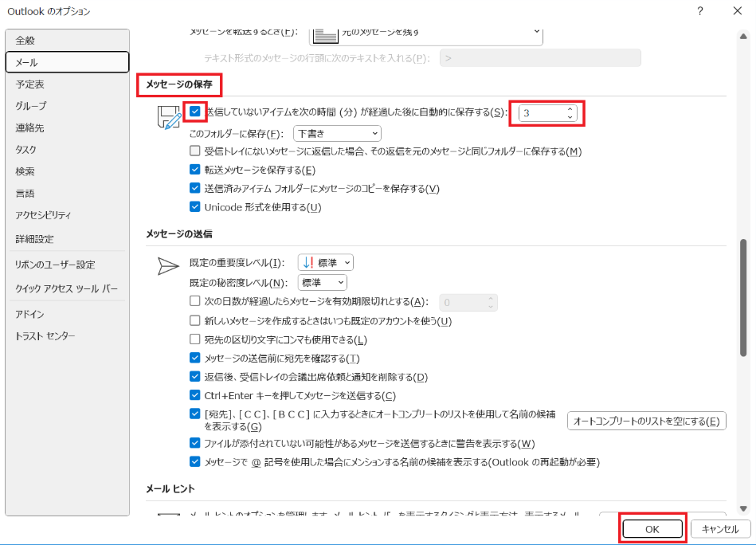Click the OK button
756x545 pixels.
pos(652,529)
